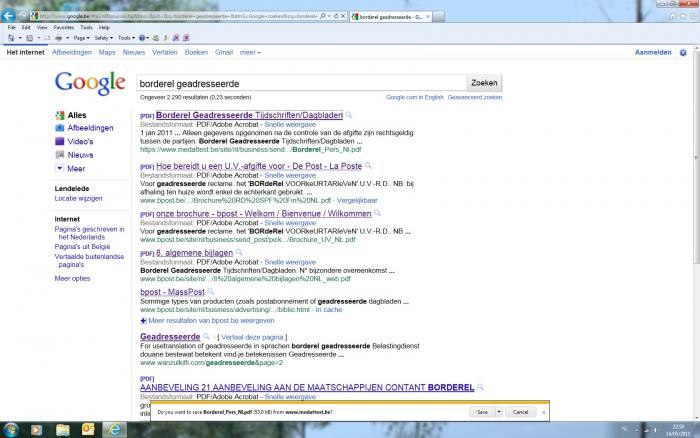Screen dimensions: 700x438
Task: Click the Zoeken search button
Action: coord(484,83)
